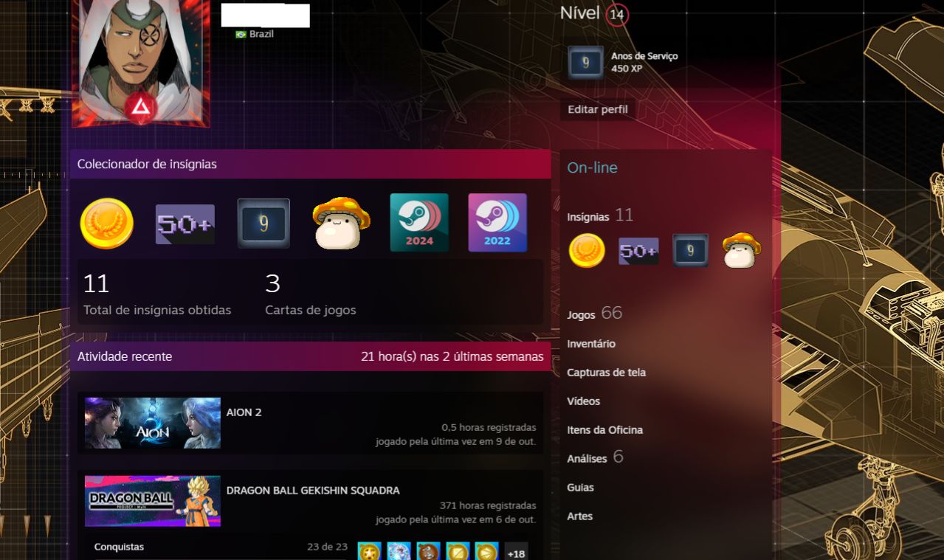Open Capturas de tela link
This screenshot has height=560, width=944.
tap(606, 373)
